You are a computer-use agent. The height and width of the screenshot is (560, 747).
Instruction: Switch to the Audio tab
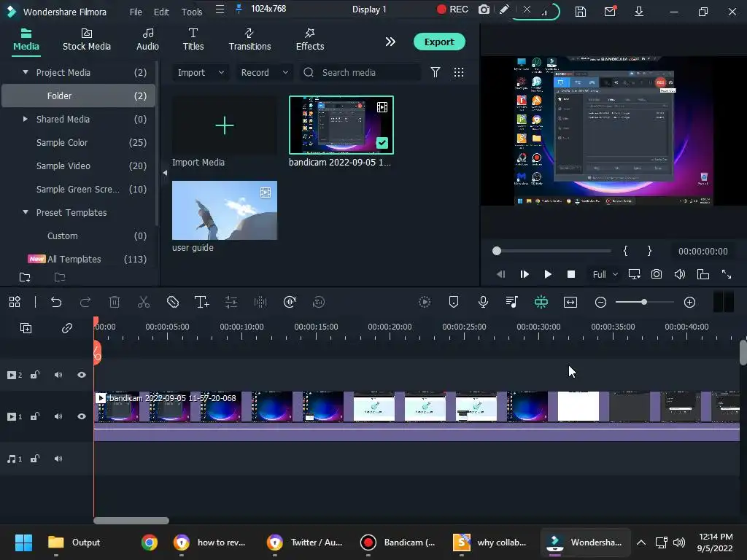point(147,39)
